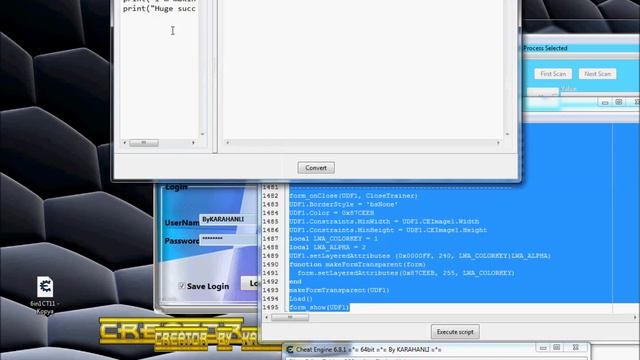Click the Value input field in scan panel
The height and width of the screenshot is (360, 640).
coord(600,94)
